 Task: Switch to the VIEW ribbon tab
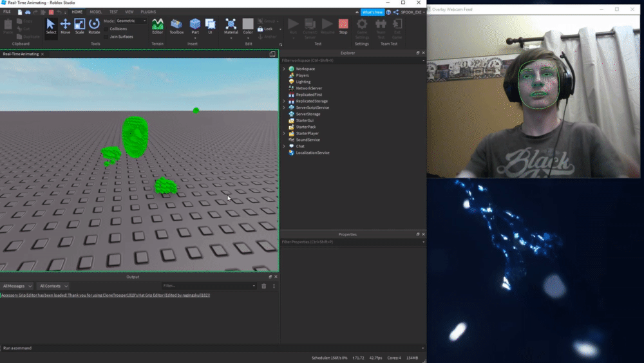tap(129, 12)
